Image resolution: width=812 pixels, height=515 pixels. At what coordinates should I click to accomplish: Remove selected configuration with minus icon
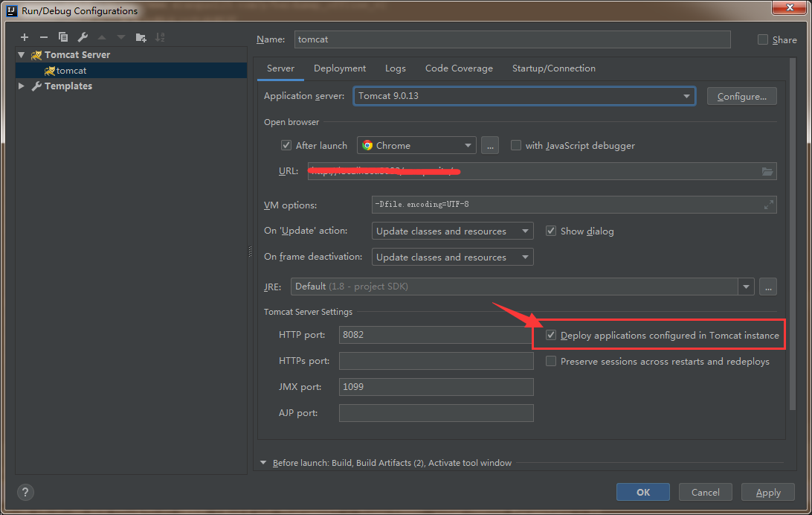tap(43, 37)
